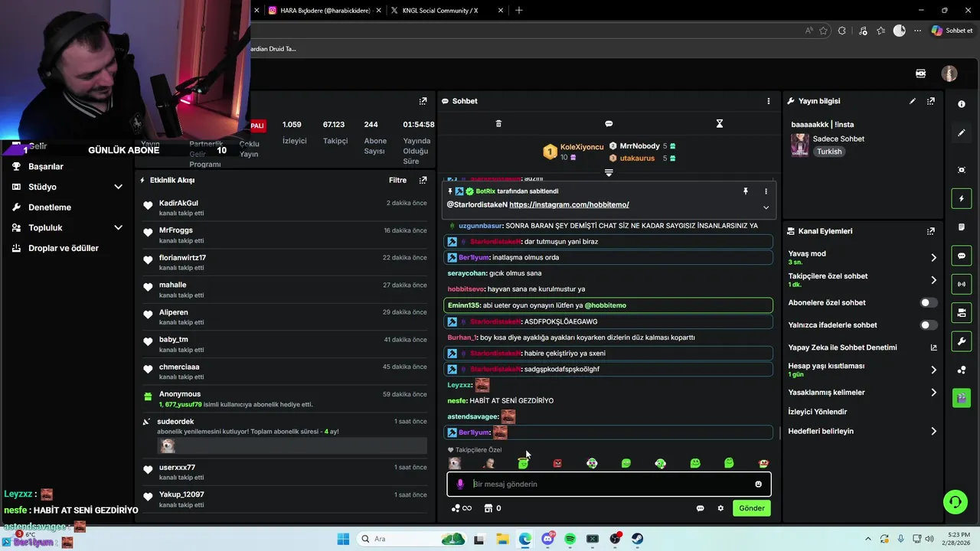Pop out the Kanal Eylemleri panel
980x551 pixels.
(x=931, y=231)
